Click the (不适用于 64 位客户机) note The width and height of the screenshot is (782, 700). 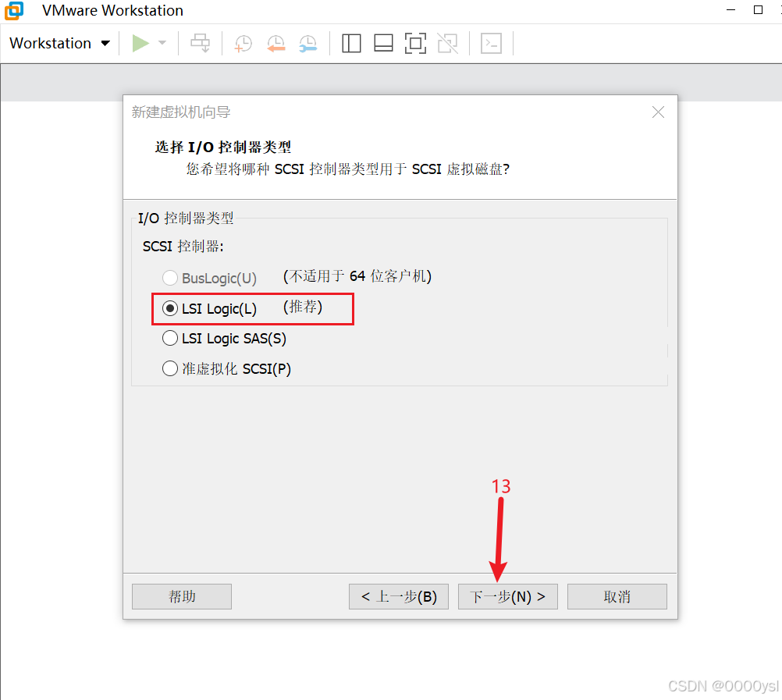coord(357,276)
